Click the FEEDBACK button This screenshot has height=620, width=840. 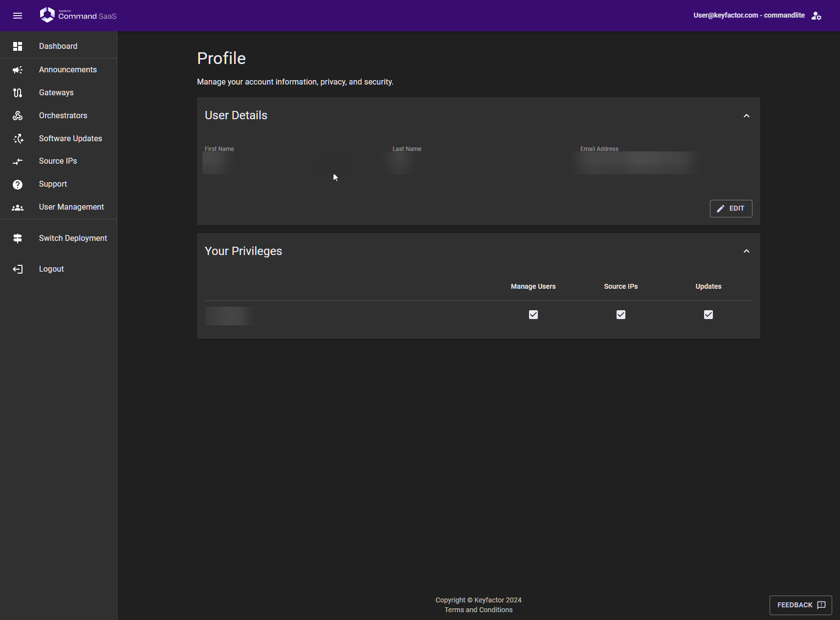[x=800, y=605]
